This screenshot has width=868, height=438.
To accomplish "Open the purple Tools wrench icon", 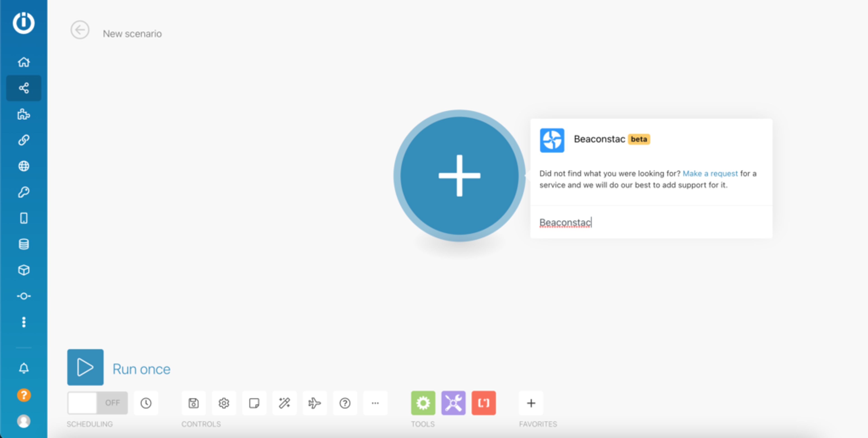I will (453, 403).
